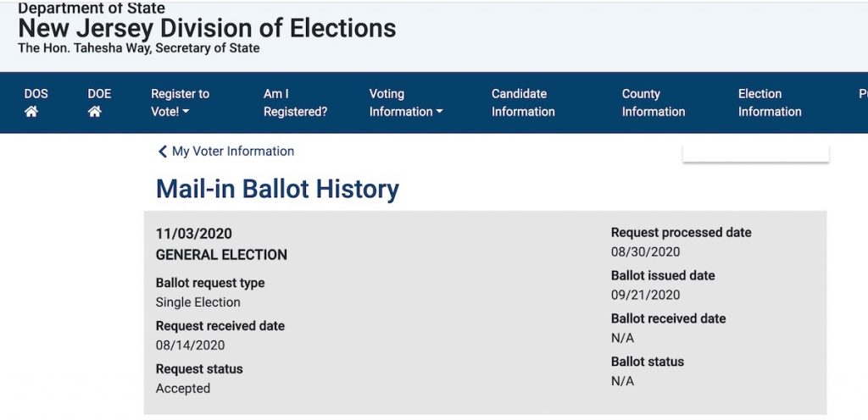
Task: Click the back chevron beside My Voter Information
Action: (162, 152)
